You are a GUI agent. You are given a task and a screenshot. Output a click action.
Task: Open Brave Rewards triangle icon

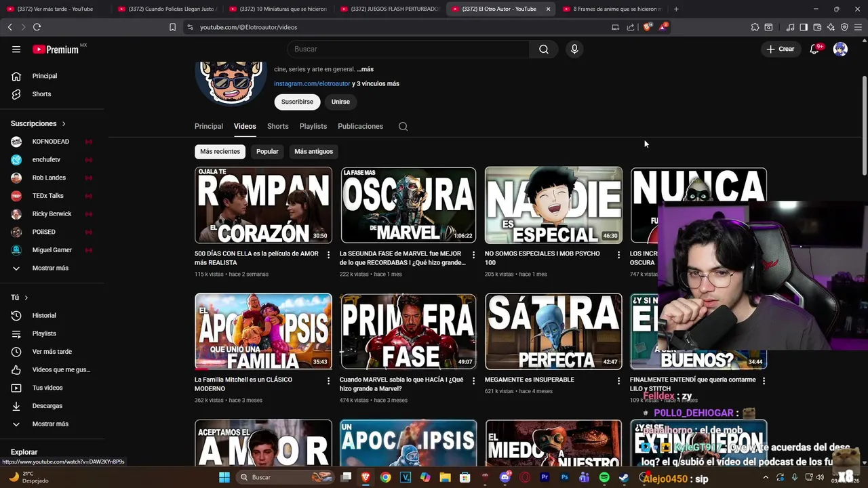coord(663,27)
